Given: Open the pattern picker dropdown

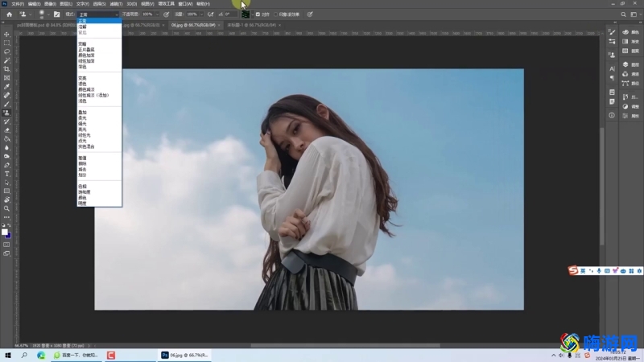Looking at the screenshot, I should click(x=252, y=14).
